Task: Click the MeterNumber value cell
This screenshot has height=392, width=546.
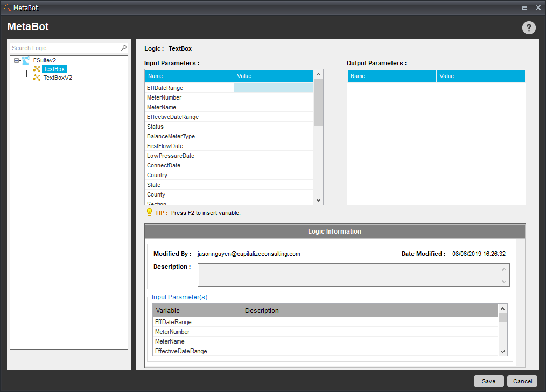Action: coord(274,97)
